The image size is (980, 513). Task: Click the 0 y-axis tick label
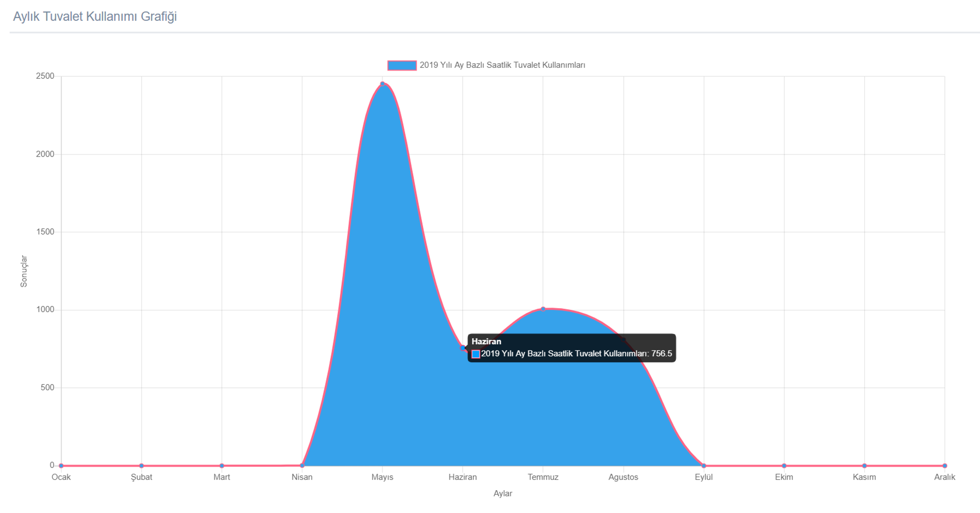tap(52, 465)
